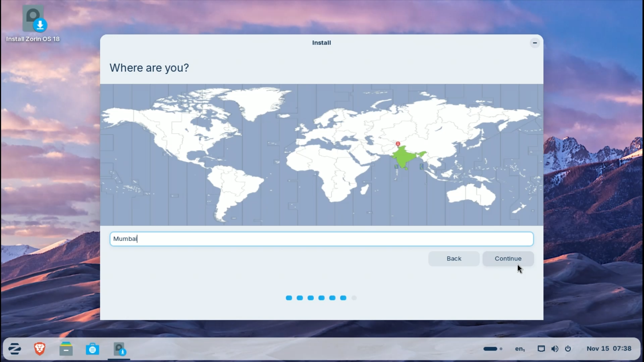Click the installation progress dots indicator
644x362 pixels.
[321, 298]
